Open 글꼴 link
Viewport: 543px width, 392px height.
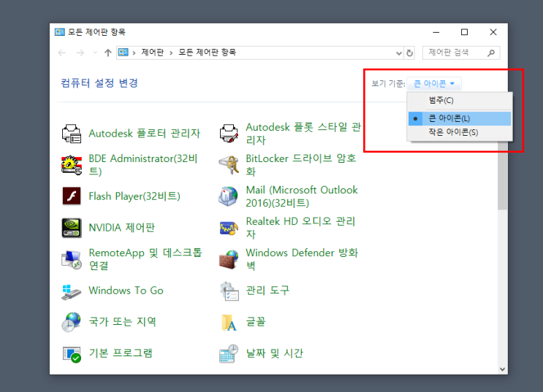tap(256, 322)
